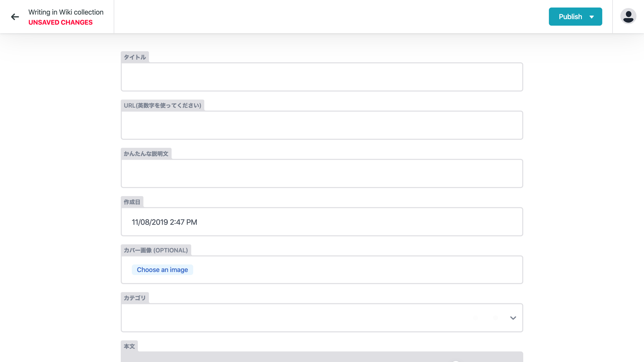644x362 pixels.
Task: Click the かんたんな説明文 description field
Action: coord(322,173)
